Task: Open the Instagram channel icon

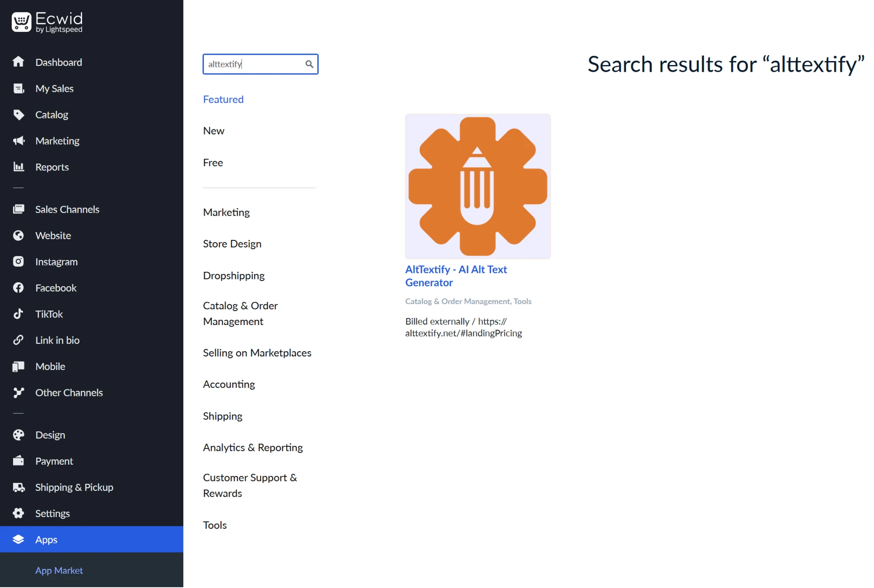Action: [19, 261]
